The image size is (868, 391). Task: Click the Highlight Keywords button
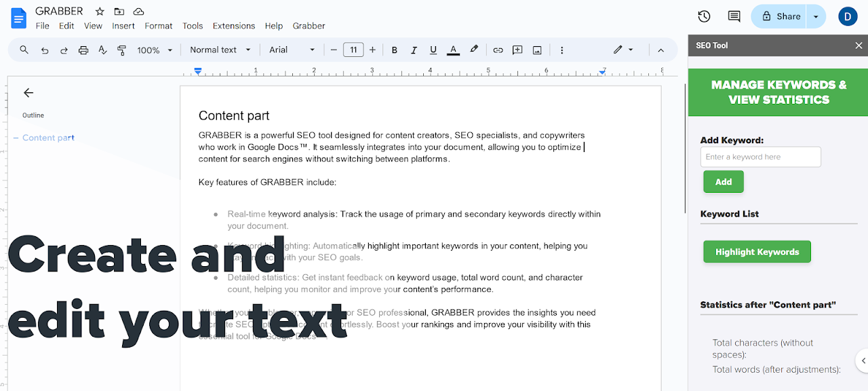click(x=757, y=252)
